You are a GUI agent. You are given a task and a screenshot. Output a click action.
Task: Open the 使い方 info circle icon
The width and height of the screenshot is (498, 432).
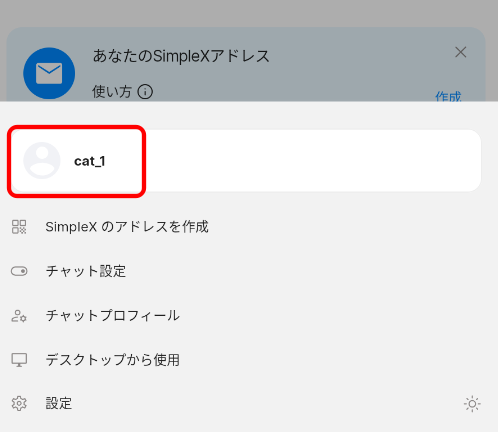click(x=145, y=92)
